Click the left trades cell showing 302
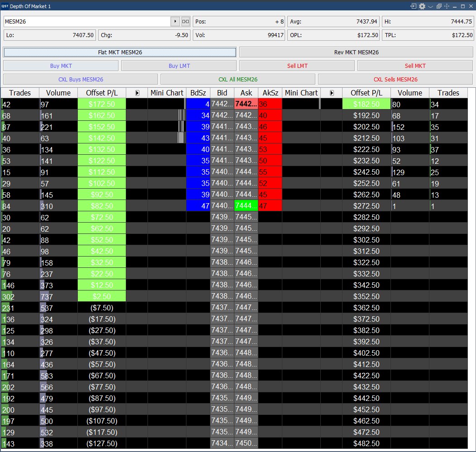 20,296
